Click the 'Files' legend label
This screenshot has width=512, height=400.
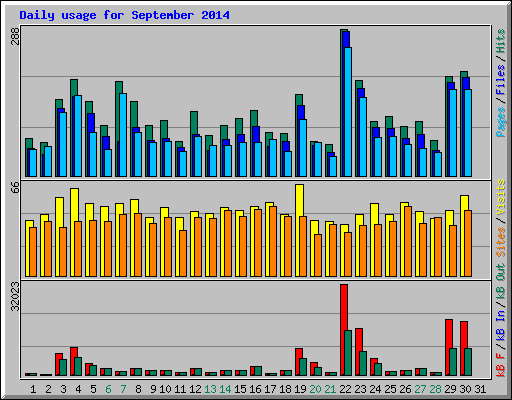[501, 80]
